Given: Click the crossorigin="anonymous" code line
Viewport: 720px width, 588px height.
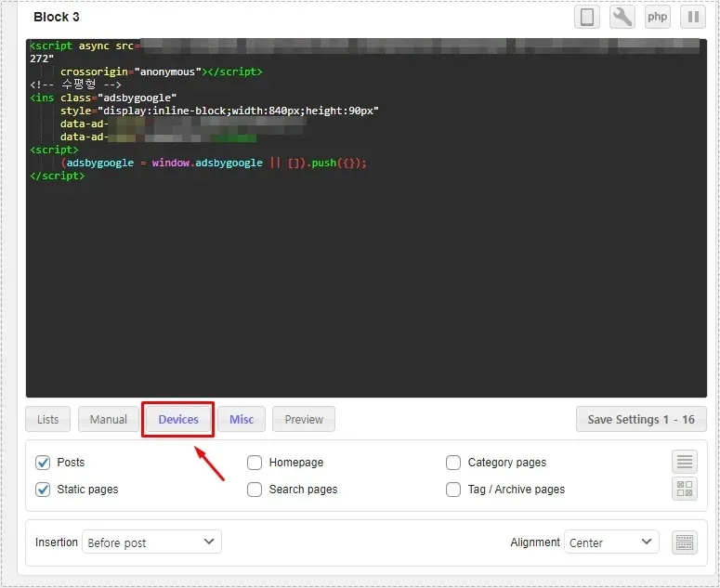Looking at the screenshot, I should click(x=161, y=72).
